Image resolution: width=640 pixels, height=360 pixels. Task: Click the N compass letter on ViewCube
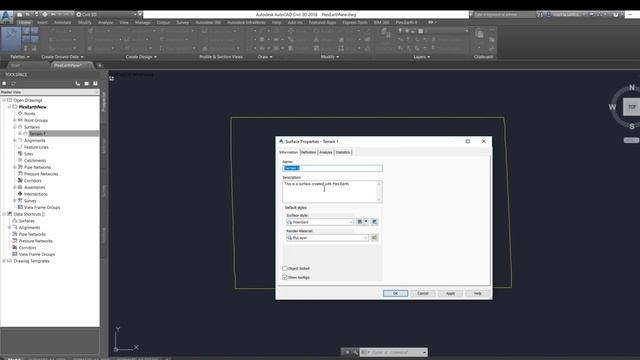(632, 88)
